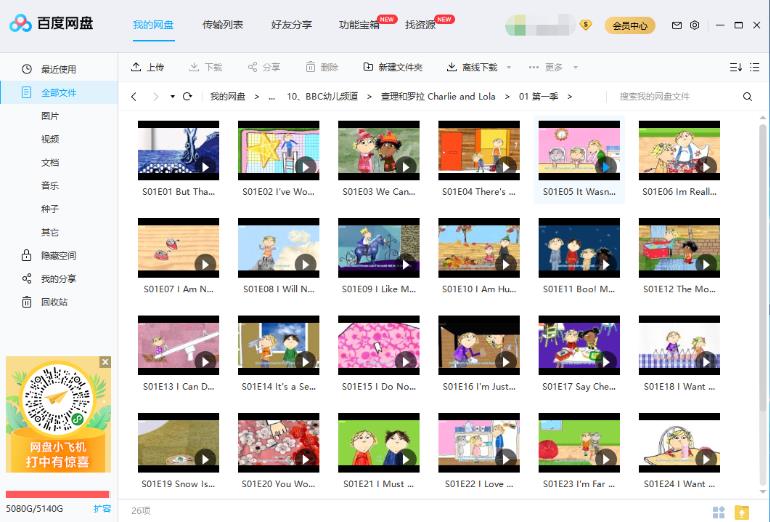Viewport: 770px width, 522px height.
Task: Click the search magnifier icon
Action: click(747, 97)
